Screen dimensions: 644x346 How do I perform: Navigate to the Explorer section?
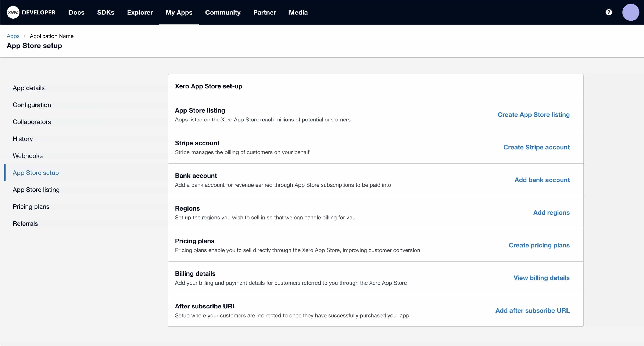[140, 12]
